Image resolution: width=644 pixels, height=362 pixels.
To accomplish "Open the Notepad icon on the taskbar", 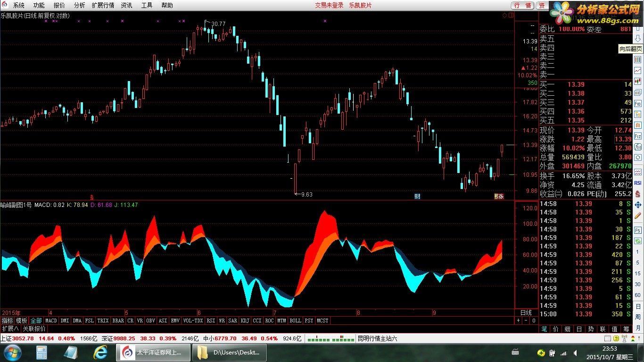I will [71, 353].
